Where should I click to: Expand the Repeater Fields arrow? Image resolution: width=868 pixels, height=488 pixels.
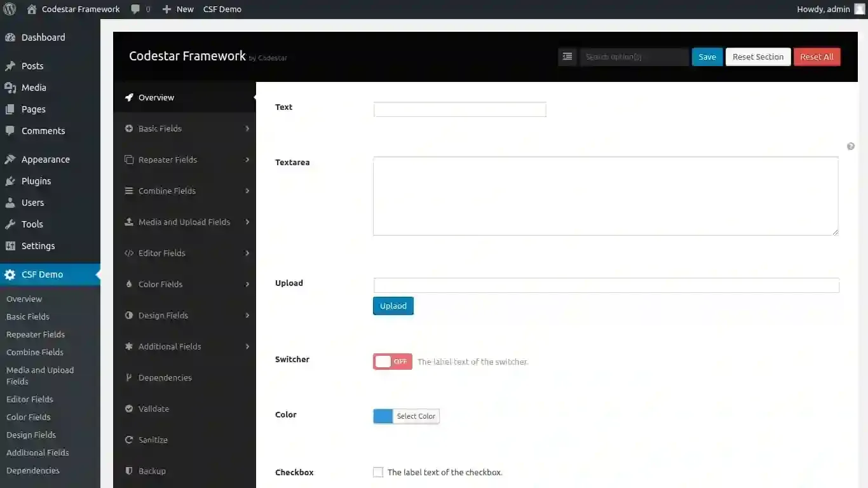(x=247, y=159)
